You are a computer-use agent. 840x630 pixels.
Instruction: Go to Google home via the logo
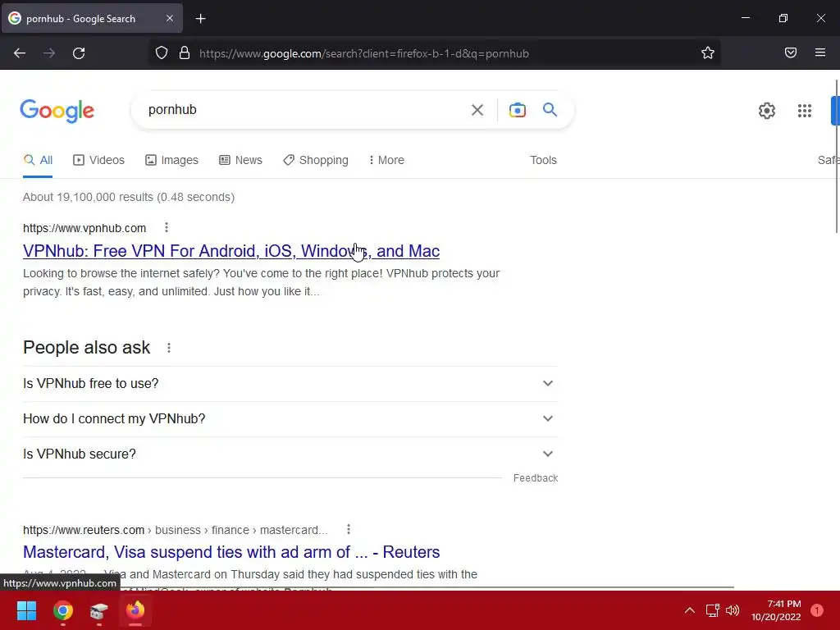[x=57, y=111]
